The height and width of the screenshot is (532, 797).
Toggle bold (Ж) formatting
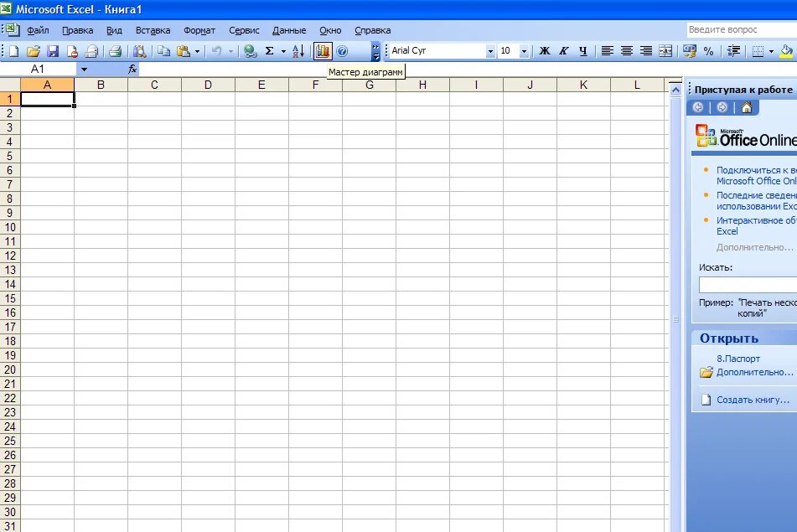coord(545,51)
